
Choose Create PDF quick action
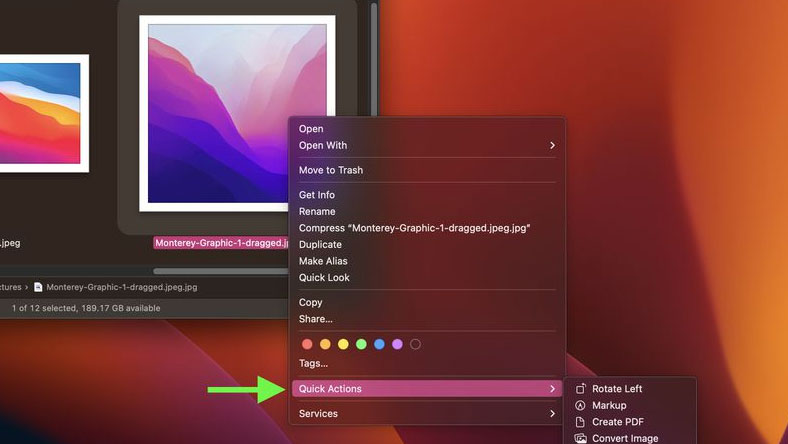tap(630, 422)
